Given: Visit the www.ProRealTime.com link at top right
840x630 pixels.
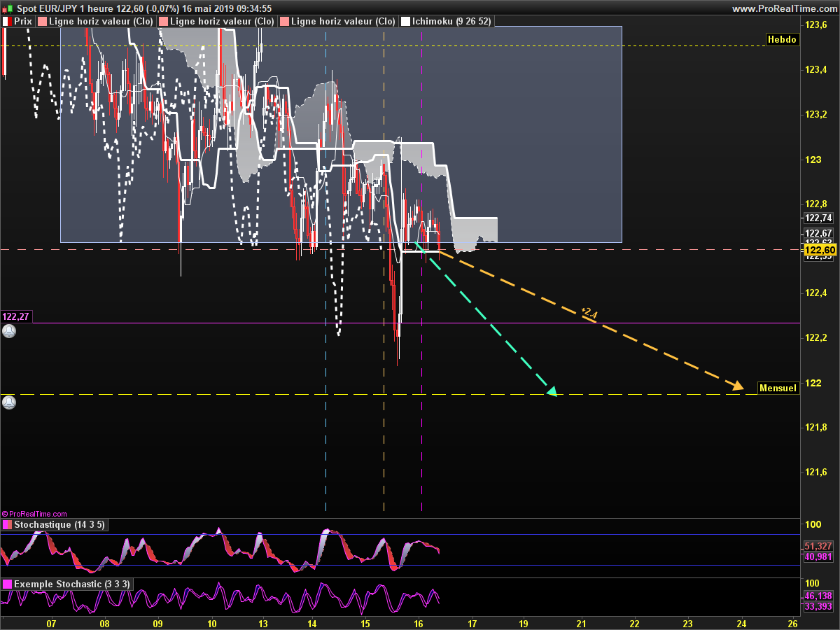Looking at the screenshot, I should pos(784,8).
